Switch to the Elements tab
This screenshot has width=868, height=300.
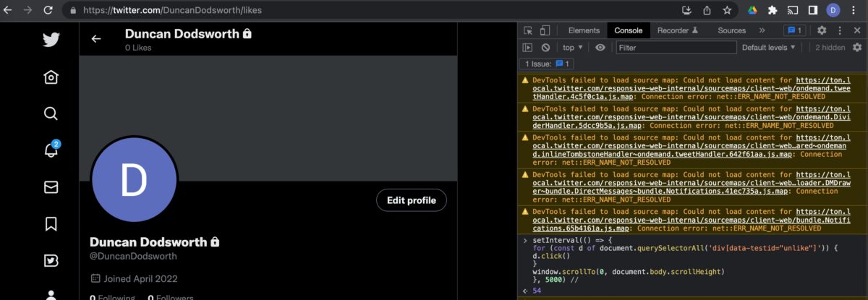coord(584,30)
